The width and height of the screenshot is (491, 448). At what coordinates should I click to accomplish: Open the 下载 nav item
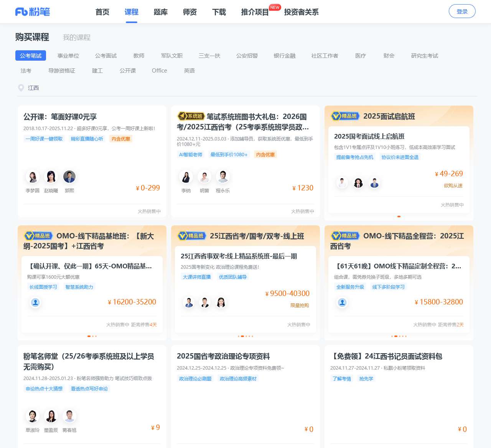coord(219,12)
